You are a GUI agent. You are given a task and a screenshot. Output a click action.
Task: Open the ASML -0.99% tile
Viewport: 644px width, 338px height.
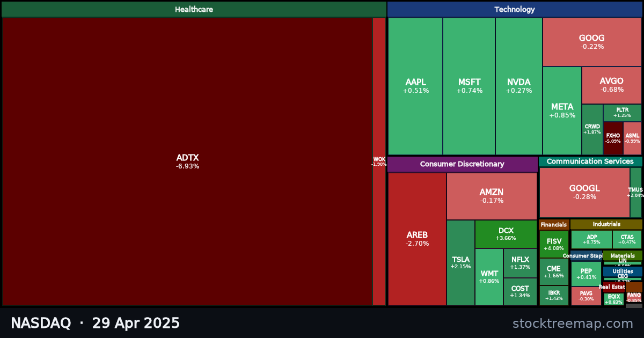(x=632, y=138)
